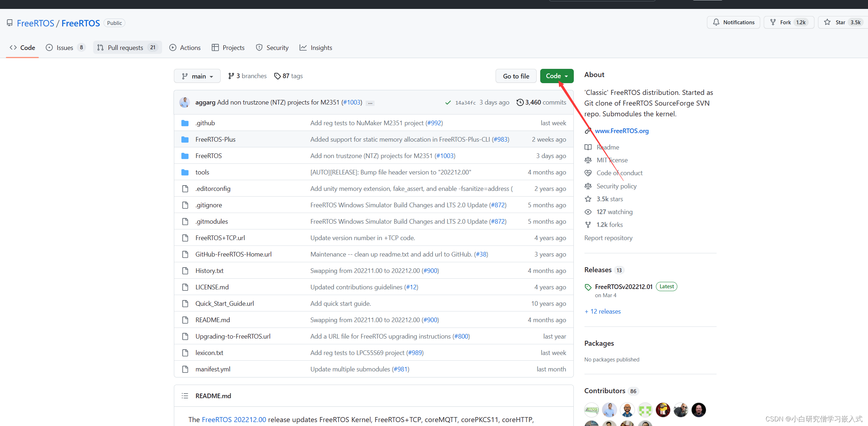Open the .github folder icon
868x426 pixels.
(x=185, y=123)
